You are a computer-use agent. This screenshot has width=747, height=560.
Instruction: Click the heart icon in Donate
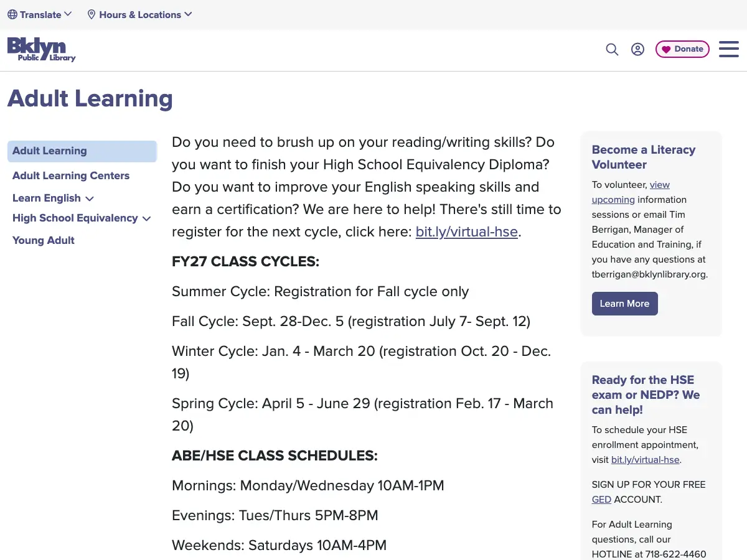(666, 49)
